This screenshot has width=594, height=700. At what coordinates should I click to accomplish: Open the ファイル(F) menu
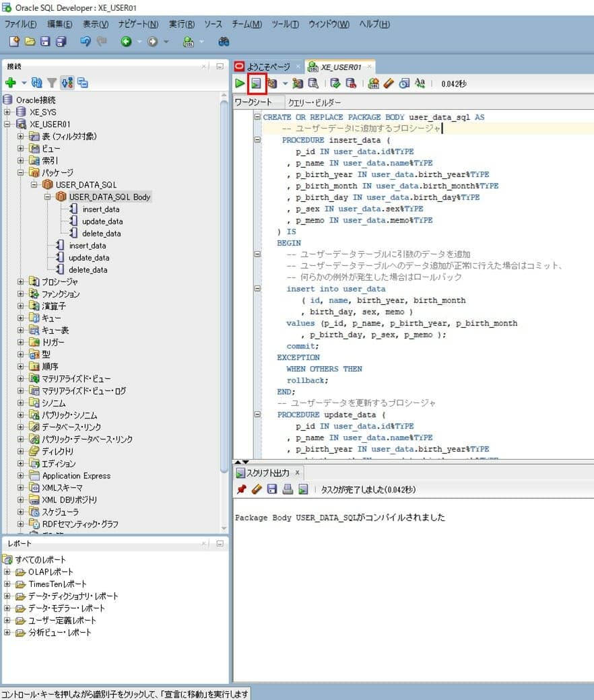coord(21,24)
